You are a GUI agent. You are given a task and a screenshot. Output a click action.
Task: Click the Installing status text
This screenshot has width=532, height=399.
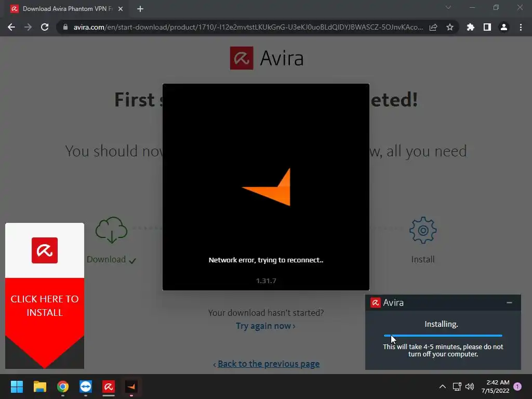[441, 324]
